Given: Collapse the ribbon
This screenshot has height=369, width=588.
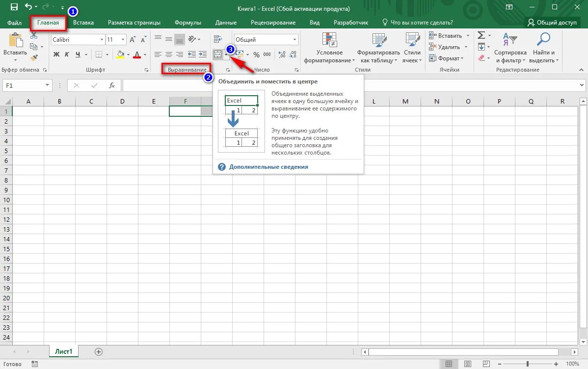Looking at the screenshot, I should (581, 70).
